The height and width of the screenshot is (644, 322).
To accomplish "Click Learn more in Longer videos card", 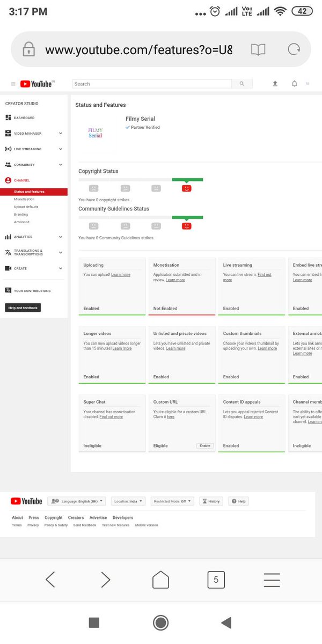I will coord(122,348).
